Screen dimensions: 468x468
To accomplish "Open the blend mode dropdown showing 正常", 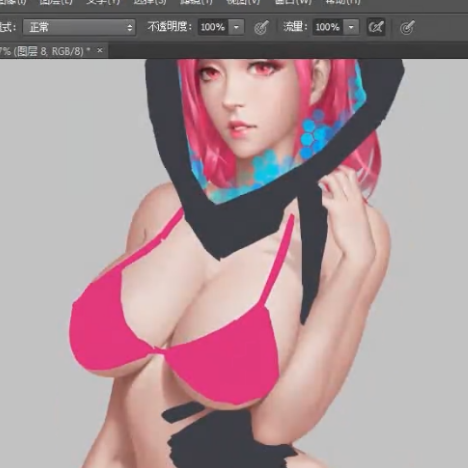I will pyautogui.click(x=79, y=27).
